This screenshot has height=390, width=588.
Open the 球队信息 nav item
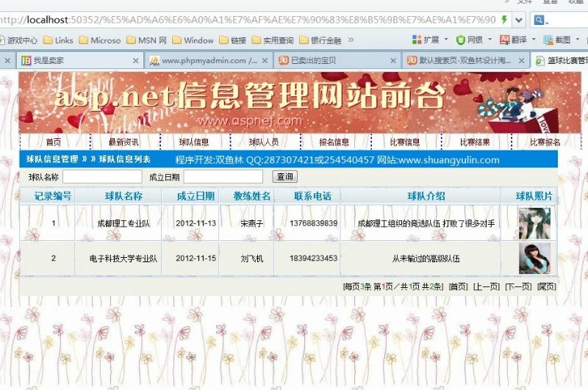[x=194, y=142]
